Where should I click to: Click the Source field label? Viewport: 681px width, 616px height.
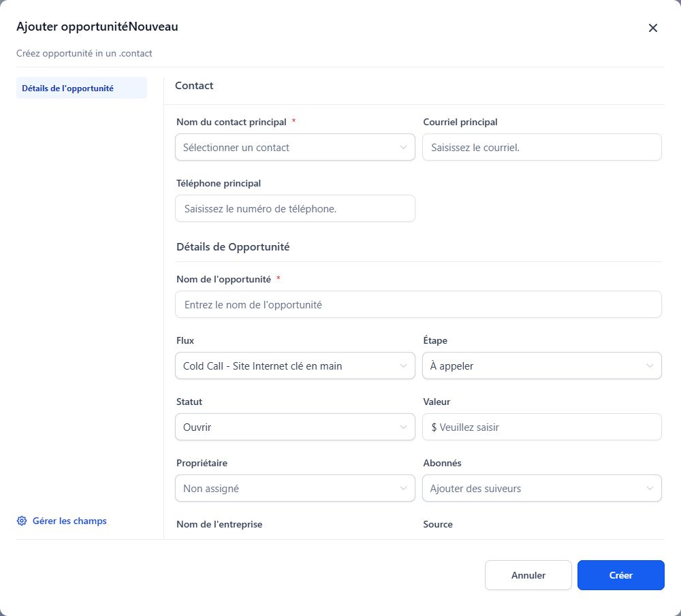[x=438, y=524]
